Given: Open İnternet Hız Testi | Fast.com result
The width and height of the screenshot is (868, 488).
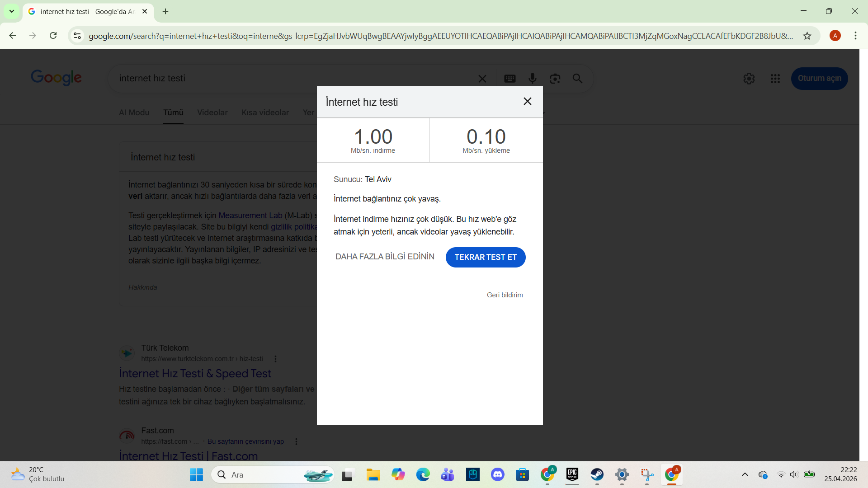Looking at the screenshot, I should 188,455.
